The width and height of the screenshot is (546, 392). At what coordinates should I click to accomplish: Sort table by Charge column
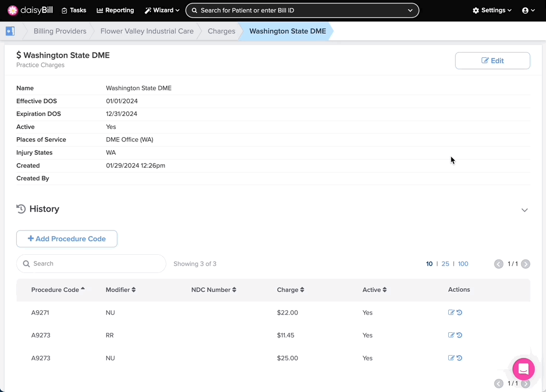click(290, 290)
